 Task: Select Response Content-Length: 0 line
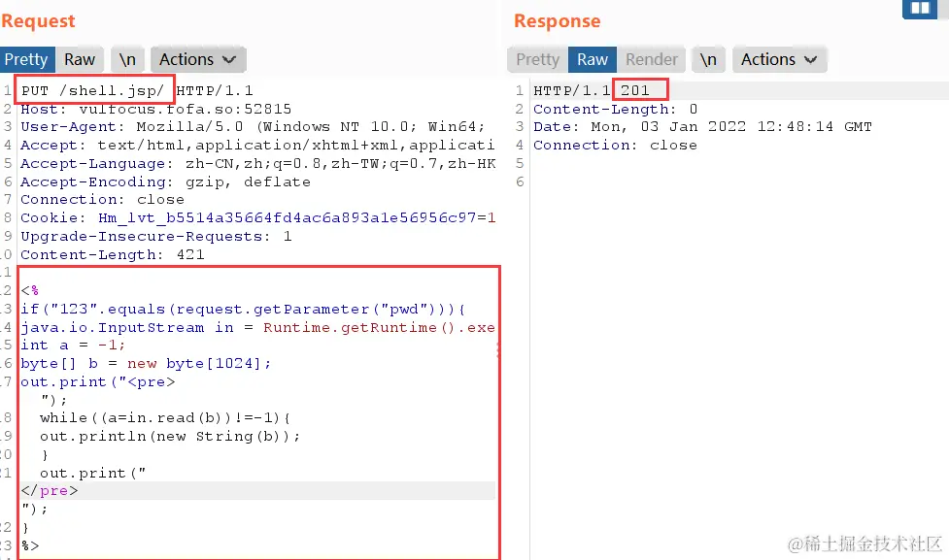tap(616, 109)
